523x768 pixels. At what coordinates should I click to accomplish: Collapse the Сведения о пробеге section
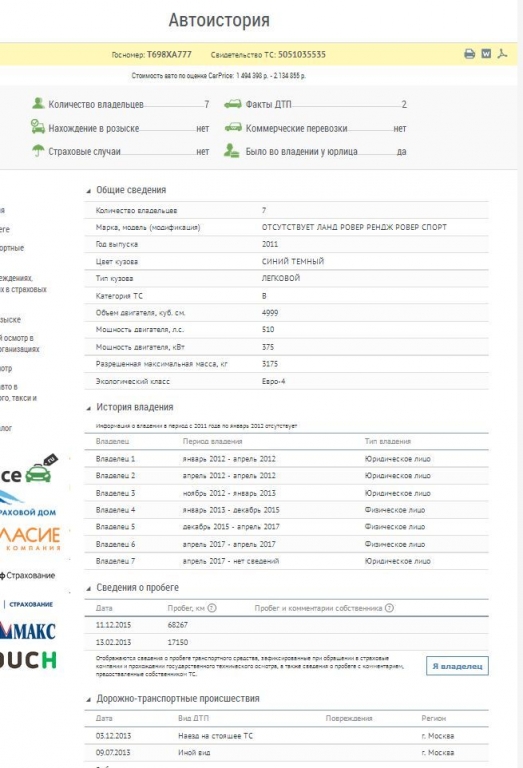89,588
